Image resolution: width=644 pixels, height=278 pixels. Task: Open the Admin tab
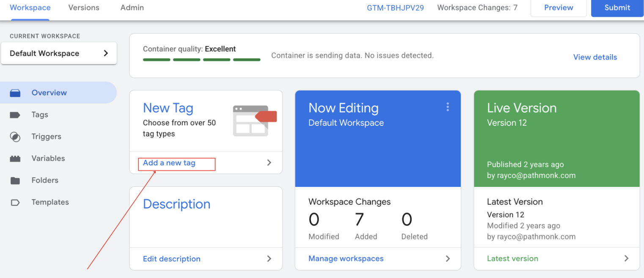(x=132, y=8)
